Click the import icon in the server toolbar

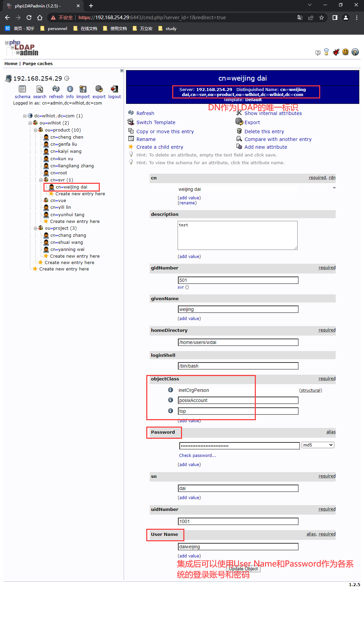click(83, 89)
